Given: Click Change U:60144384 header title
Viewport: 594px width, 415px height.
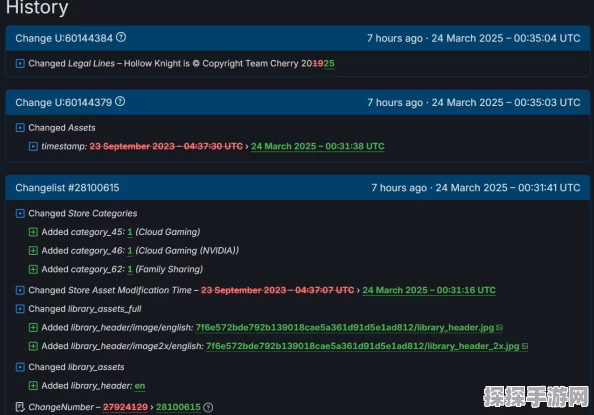Looking at the screenshot, I should click(64, 38).
